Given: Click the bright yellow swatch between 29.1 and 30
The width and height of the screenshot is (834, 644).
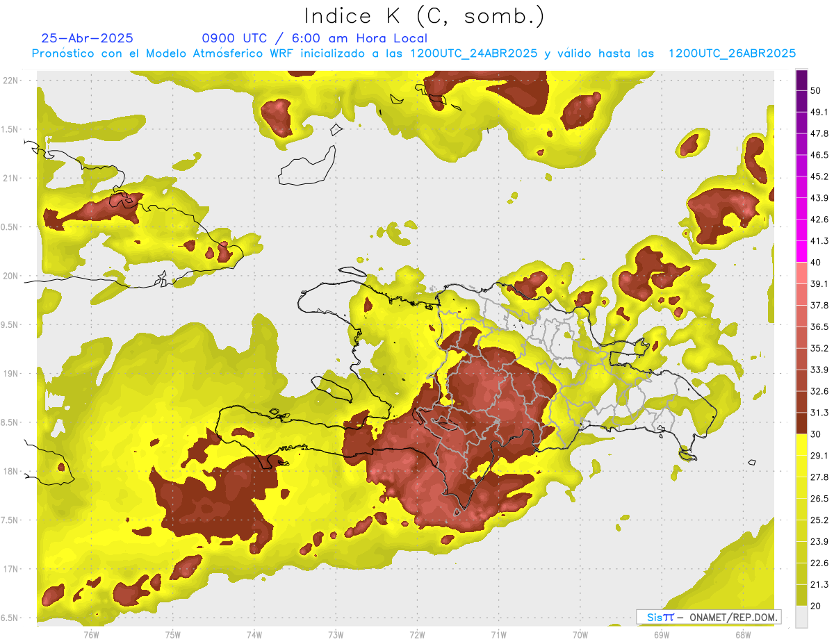Looking at the screenshot, I should pos(802,445).
